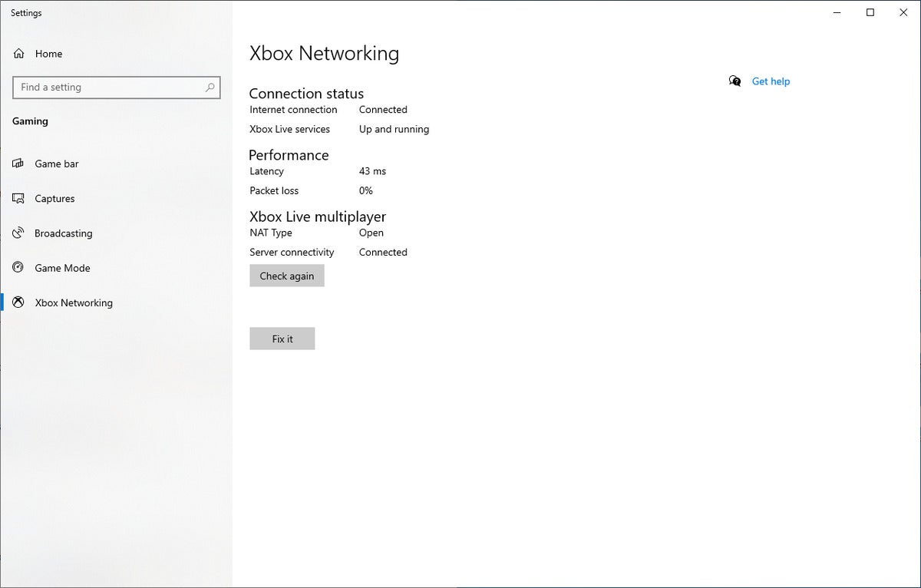Click the Server connectivity label
The height and width of the screenshot is (588, 921).
click(x=292, y=253)
